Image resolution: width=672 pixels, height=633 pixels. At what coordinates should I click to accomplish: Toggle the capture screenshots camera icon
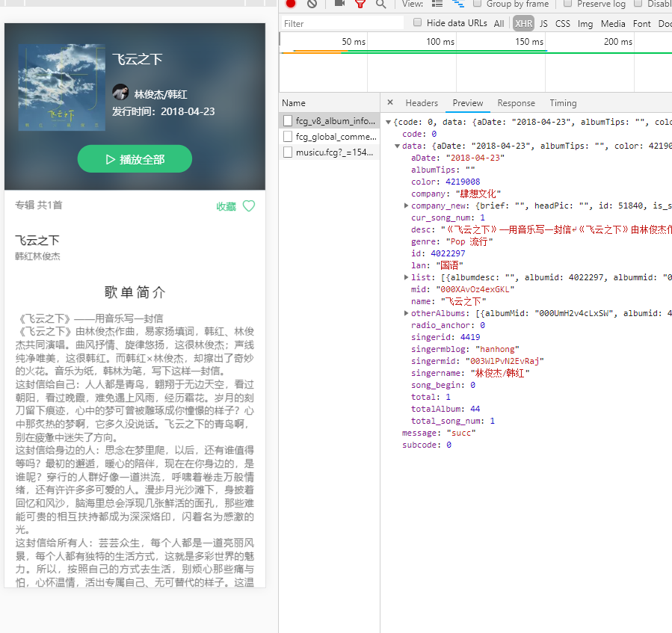[339, 4]
